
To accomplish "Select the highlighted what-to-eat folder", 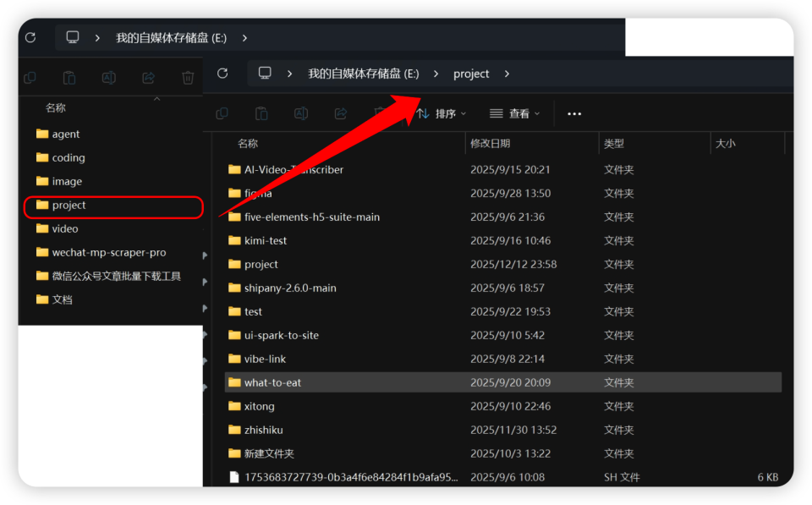I will pos(502,382).
